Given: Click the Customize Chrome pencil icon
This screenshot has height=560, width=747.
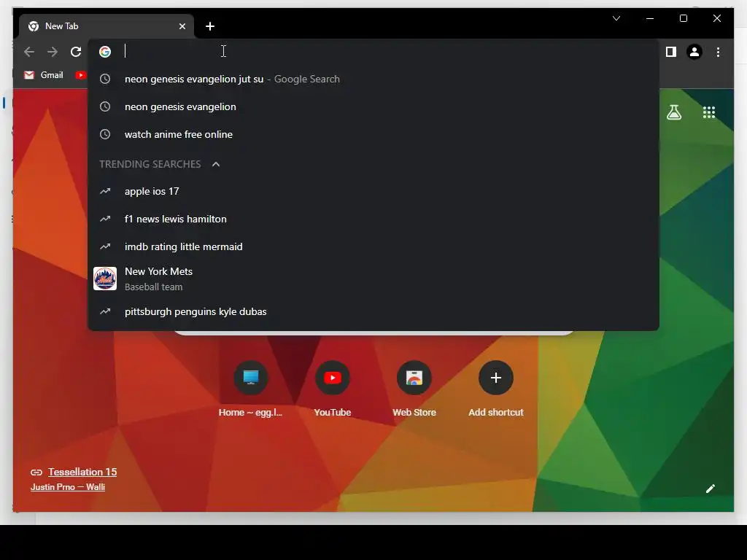Looking at the screenshot, I should click(x=711, y=489).
